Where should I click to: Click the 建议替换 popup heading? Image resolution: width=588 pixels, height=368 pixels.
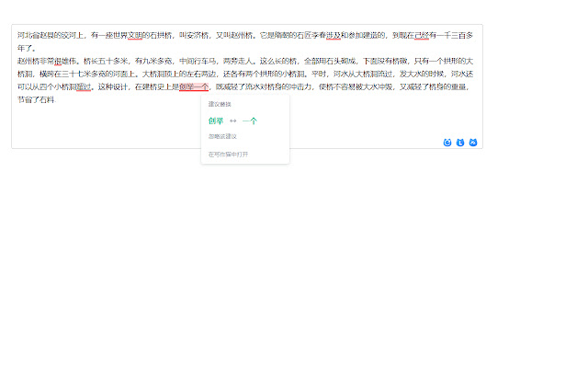point(220,104)
